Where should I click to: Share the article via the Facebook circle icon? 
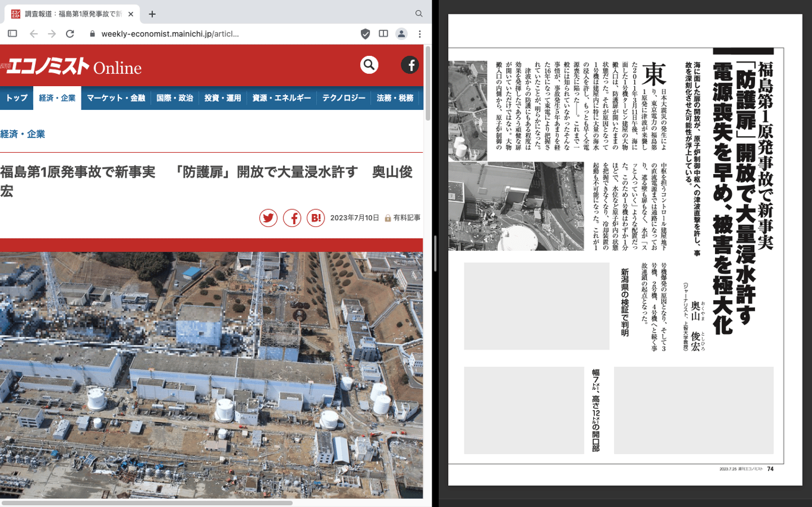coord(292,218)
